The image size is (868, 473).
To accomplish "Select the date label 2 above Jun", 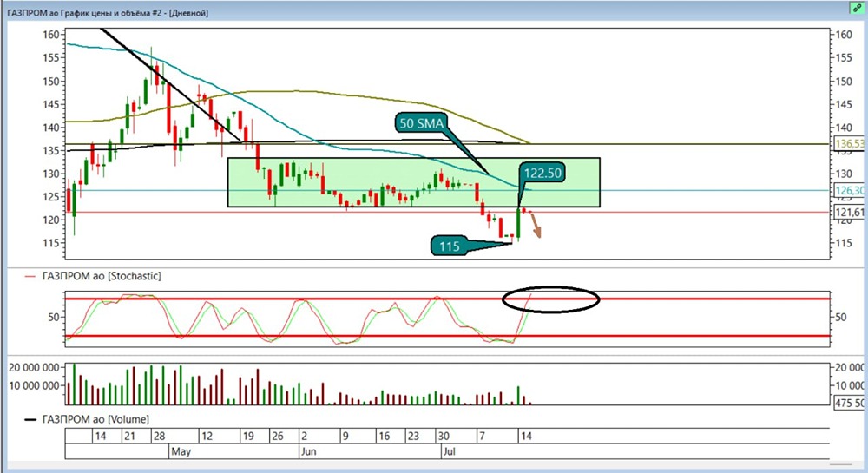I will point(305,436).
